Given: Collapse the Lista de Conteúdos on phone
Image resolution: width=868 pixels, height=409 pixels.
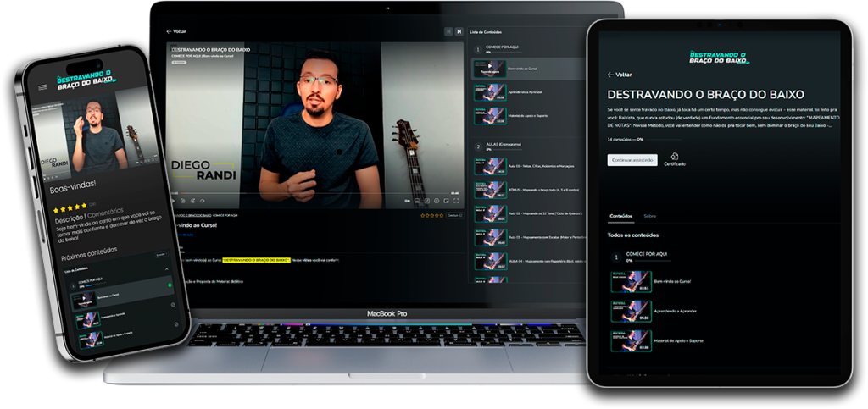Looking at the screenshot, I should (166, 268).
